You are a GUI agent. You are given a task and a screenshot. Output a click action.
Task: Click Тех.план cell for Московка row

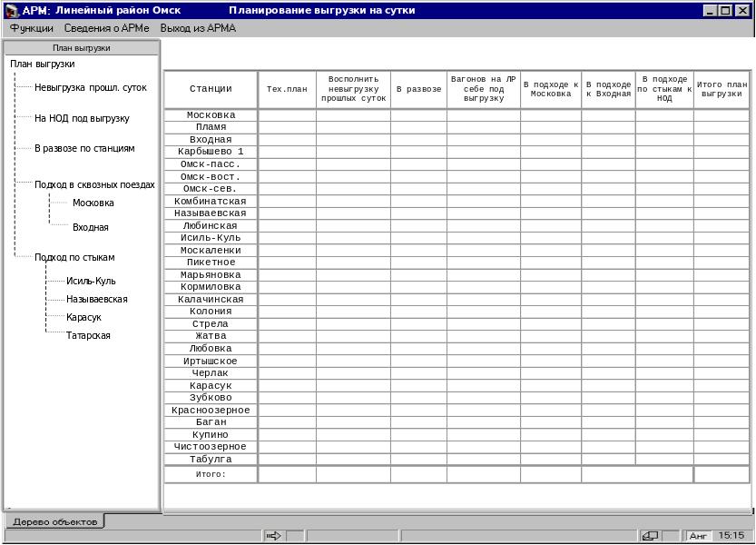coord(288,114)
